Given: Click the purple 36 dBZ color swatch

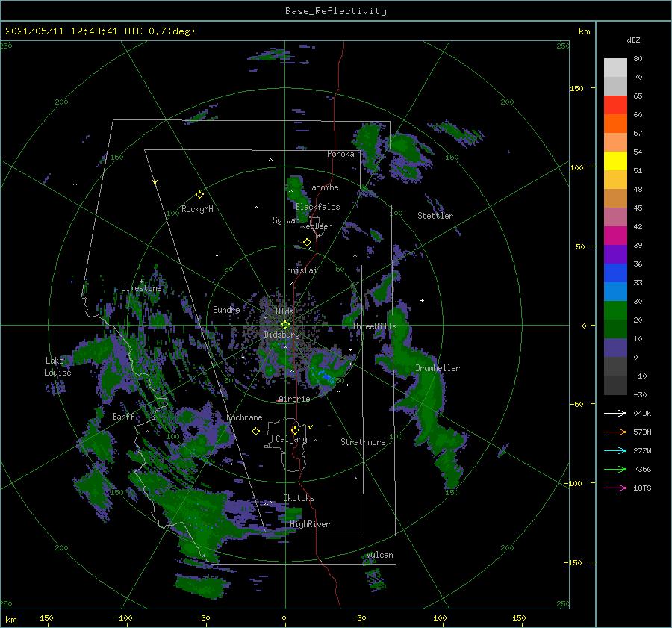Looking at the screenshot, I should coord(615,254).
